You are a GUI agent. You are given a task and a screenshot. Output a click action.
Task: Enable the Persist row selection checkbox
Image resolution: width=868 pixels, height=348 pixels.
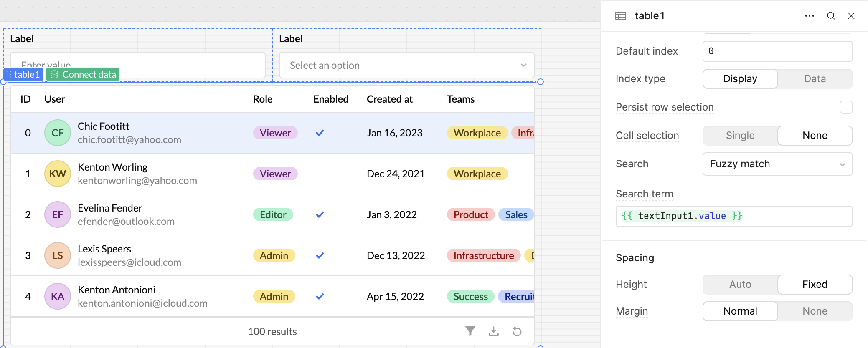pos(846,107)
